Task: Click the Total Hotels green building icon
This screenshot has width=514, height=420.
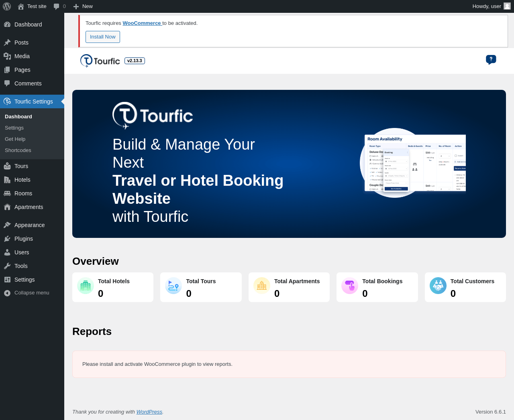Action: pyautogui.click(x=86, y=286)
